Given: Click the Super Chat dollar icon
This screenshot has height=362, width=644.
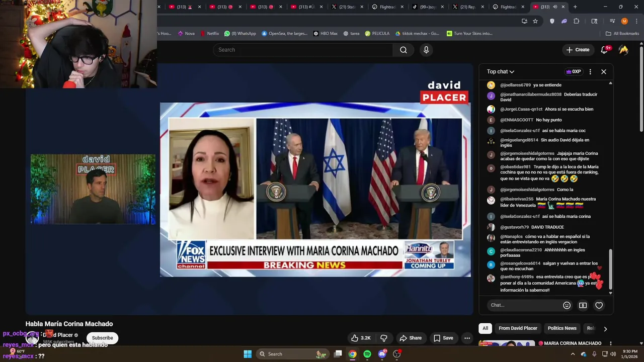Looking at the screenshot, I should pos(583,305).
